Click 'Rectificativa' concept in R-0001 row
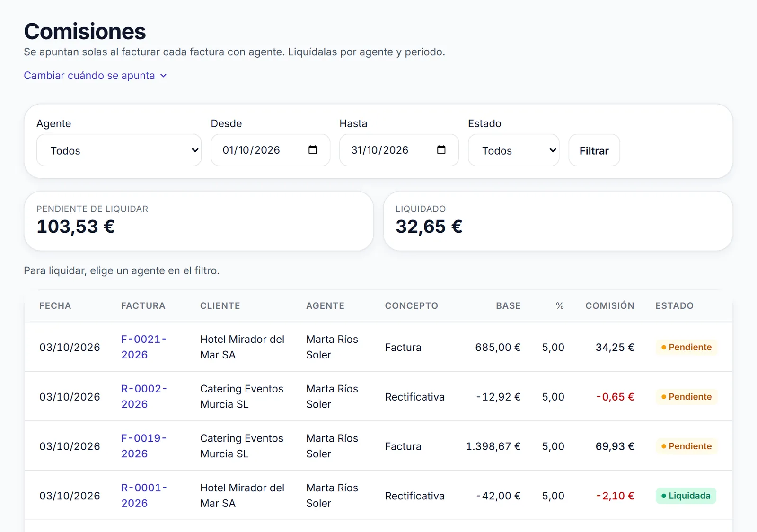Viewport: 757px width, 532px height. pyautogui.click(x=415, y=496)
